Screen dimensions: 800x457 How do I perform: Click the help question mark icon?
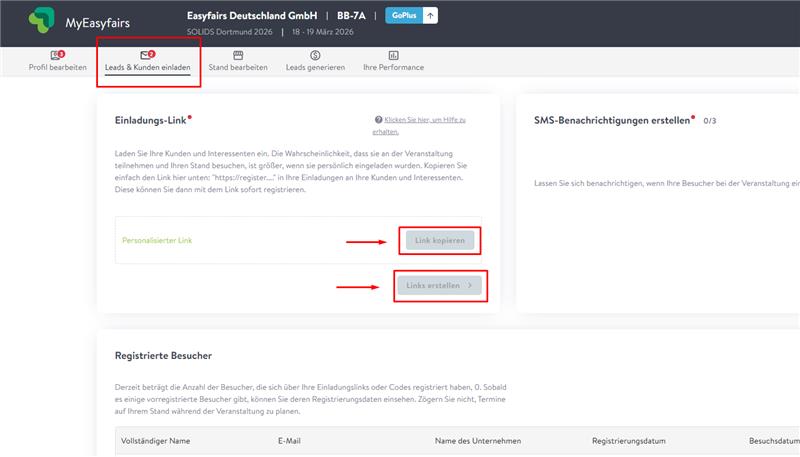tap(378, 119)
